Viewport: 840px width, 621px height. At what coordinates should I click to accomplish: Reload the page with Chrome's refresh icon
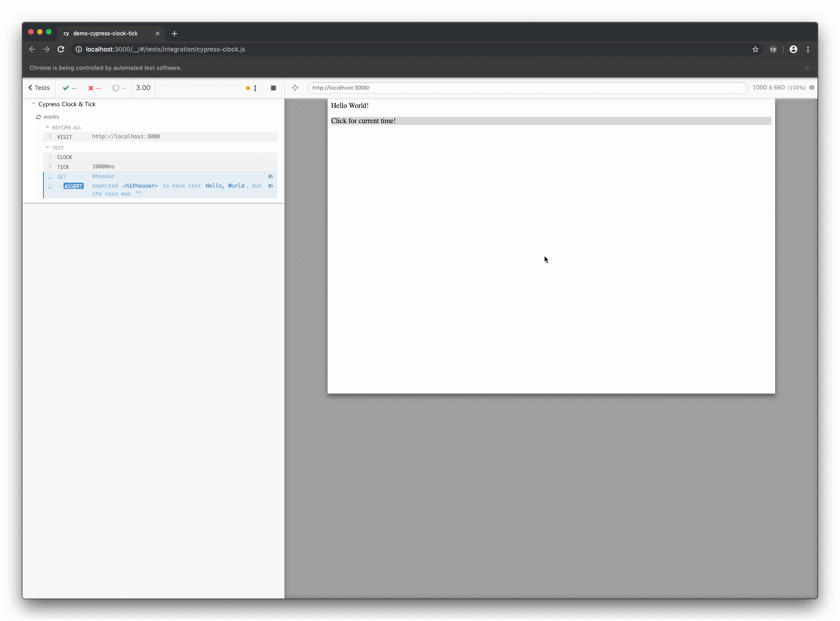[x=61, y=49]
